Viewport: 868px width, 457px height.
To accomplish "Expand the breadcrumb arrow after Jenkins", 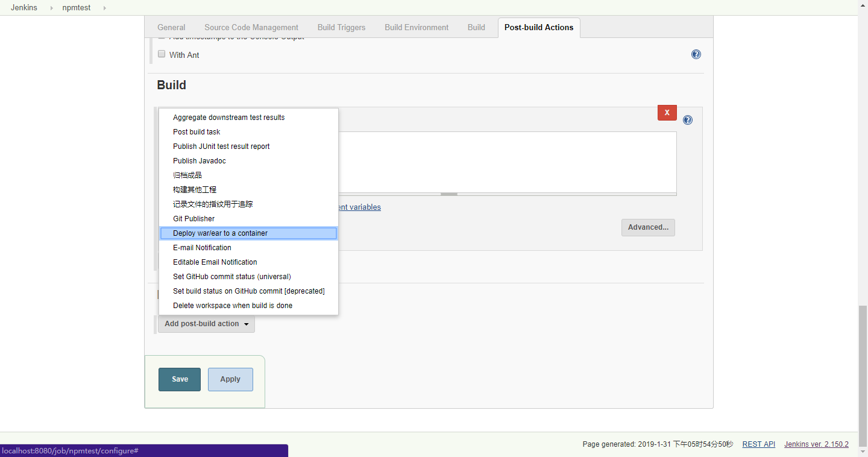I will [x=49, y=8].
